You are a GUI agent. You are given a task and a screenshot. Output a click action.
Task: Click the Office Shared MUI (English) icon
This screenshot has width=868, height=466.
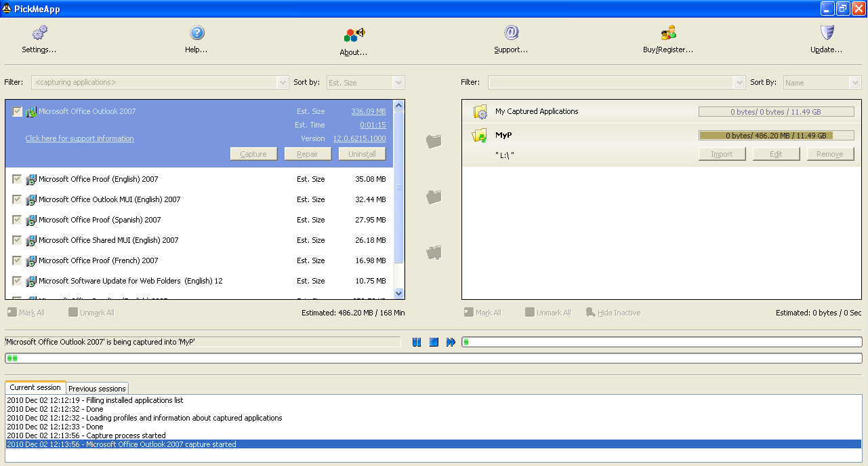click(x=31, y=241)
